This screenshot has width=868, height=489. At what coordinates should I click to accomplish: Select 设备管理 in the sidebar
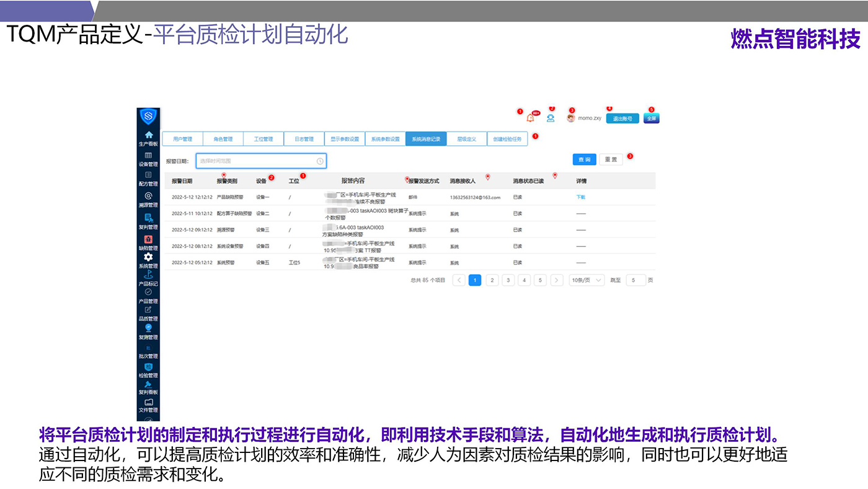tap(148, 156)
